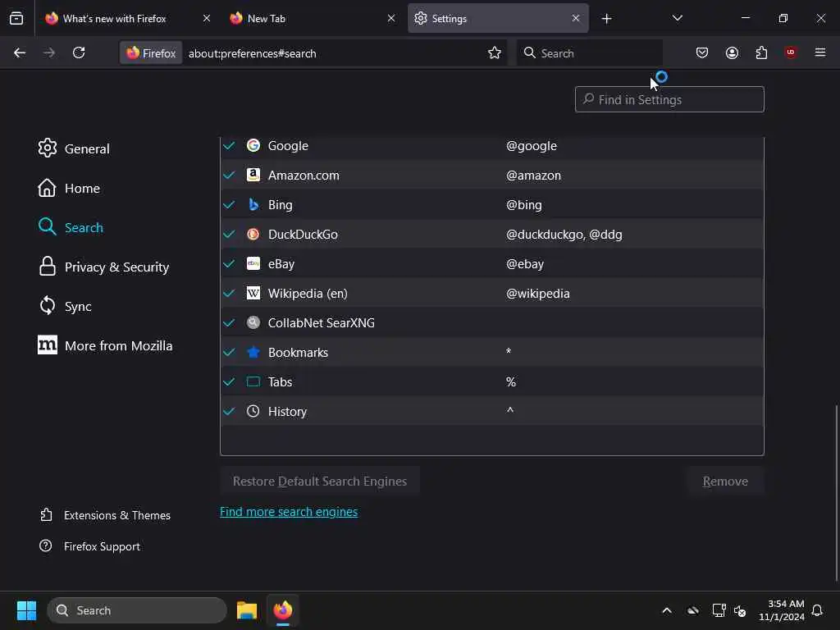Click the toolbar Search box
This screenshot has height=630, width=840.
[589, 53]
